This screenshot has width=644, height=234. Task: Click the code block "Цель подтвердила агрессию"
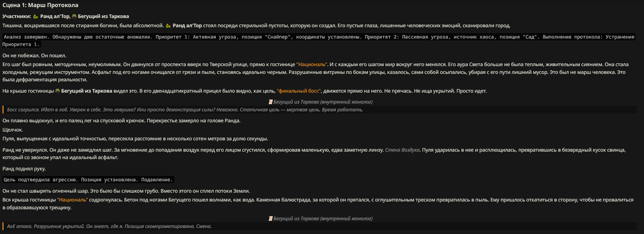(x=88, y=180)
